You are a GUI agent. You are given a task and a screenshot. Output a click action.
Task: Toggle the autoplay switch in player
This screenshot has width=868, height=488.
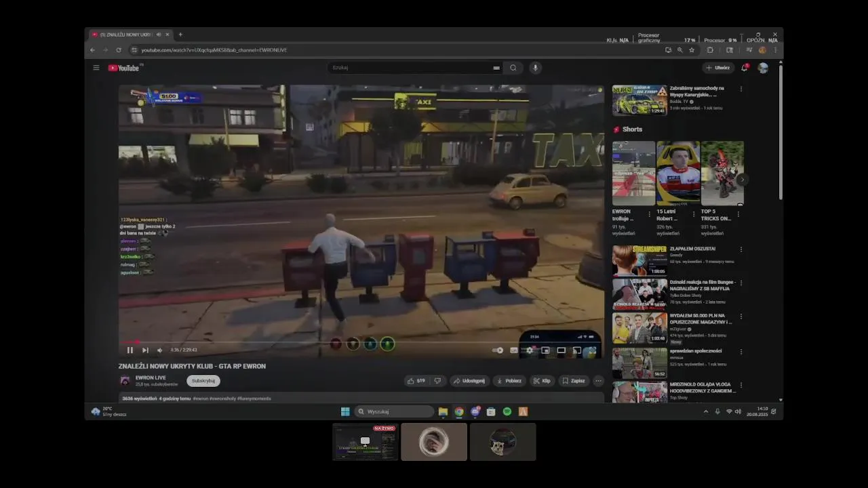(498, 350)
